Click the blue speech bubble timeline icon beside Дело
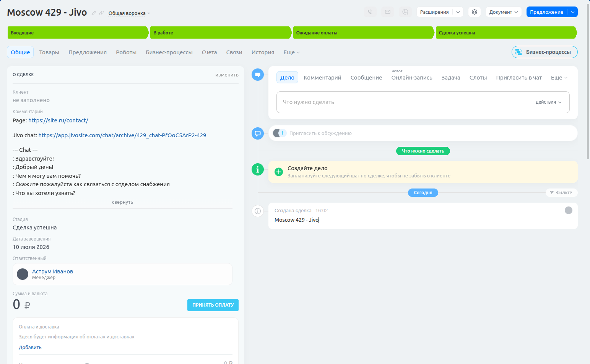 258,75
